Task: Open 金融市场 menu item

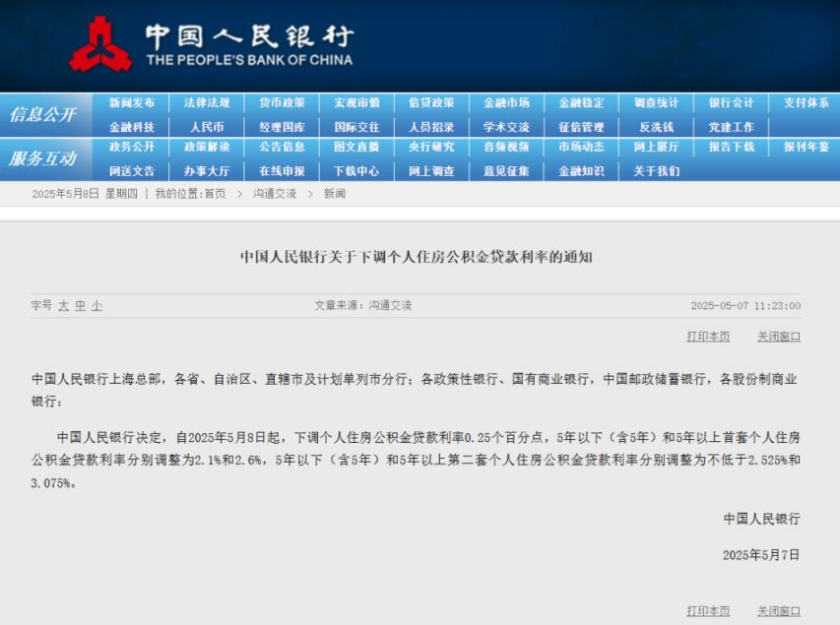Action: pos(507,102)
